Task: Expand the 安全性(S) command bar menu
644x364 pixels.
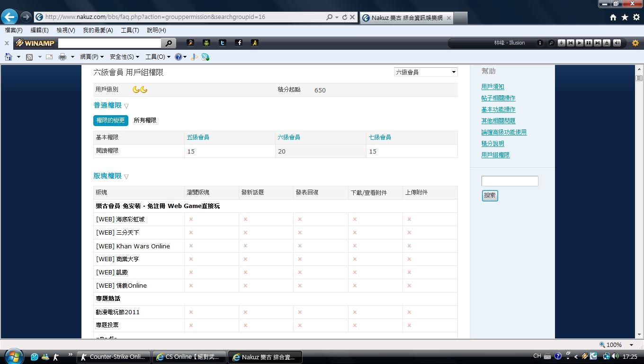Action: point(124,57)
